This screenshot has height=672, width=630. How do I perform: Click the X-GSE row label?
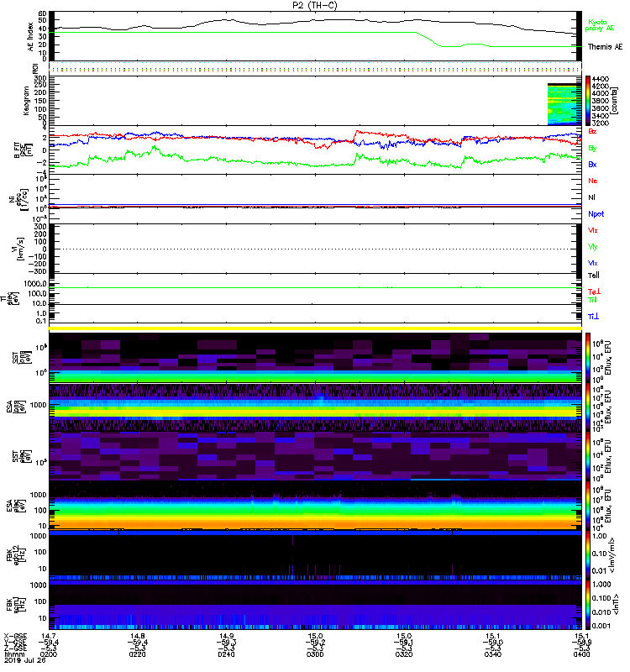tap(15, 636)
